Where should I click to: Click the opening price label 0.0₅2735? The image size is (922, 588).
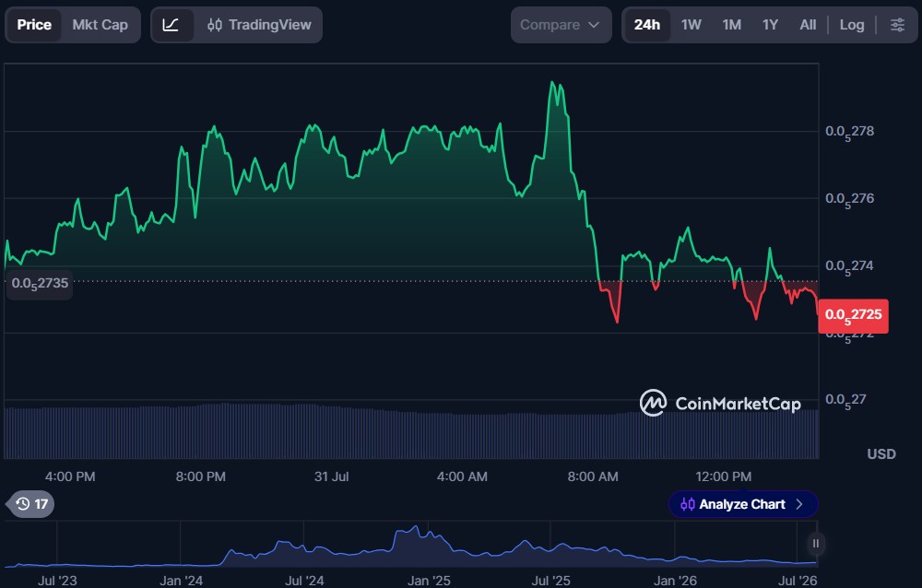point(40,284)
